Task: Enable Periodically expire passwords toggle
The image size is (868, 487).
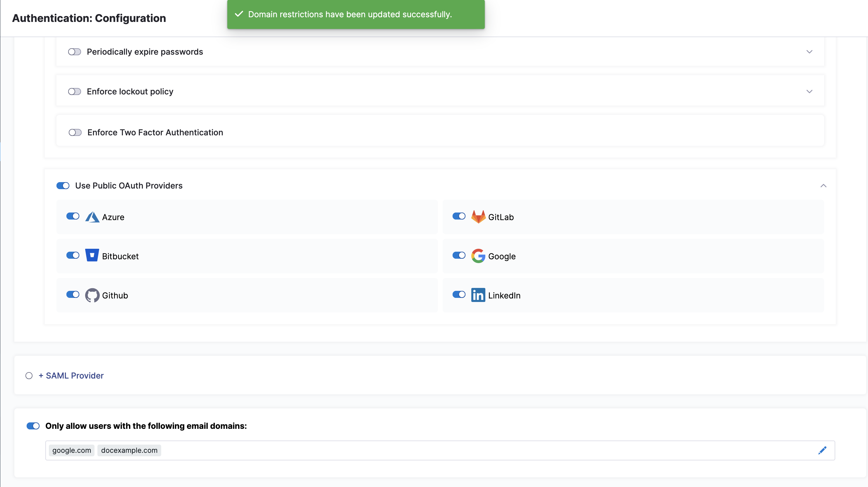Action: (75, 52)
